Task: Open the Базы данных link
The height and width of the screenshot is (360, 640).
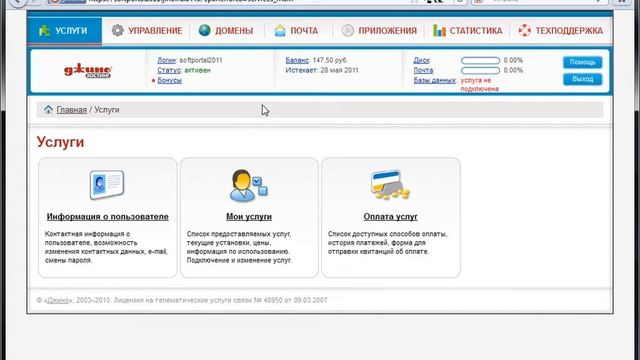Action: tap(434, 80)
